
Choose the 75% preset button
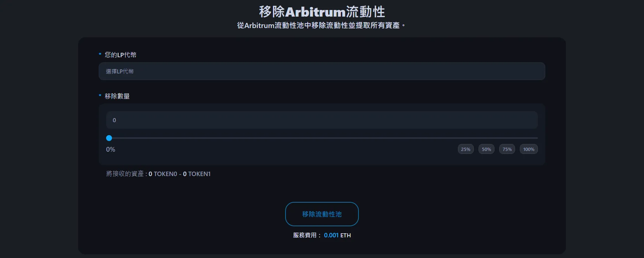click(x=507, y=149)
